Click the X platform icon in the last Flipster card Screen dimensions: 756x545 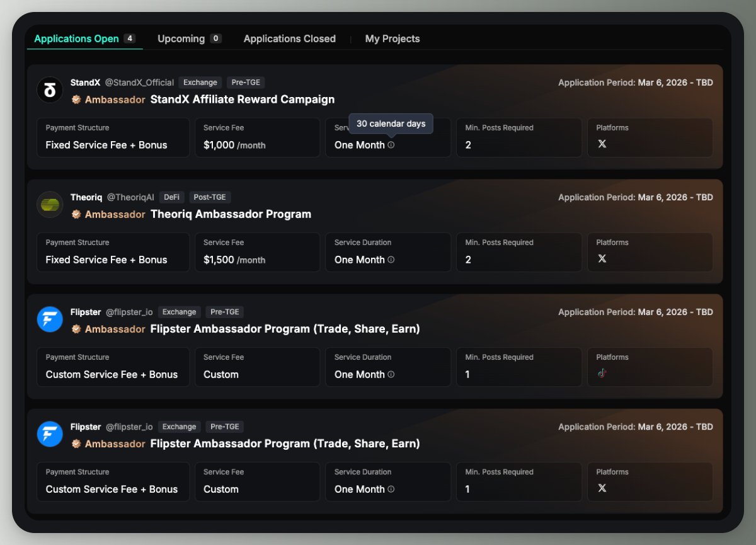602,488
